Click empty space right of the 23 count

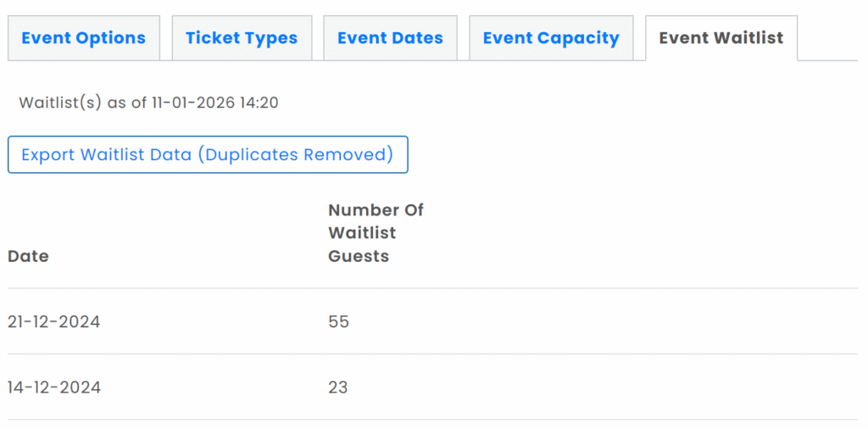(593, 387)
